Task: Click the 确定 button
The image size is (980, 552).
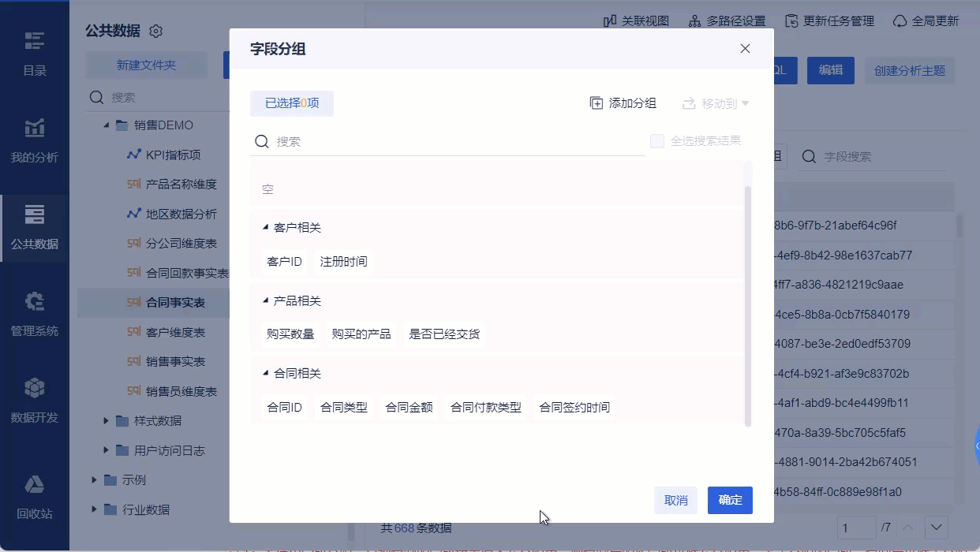Action: 730,500
